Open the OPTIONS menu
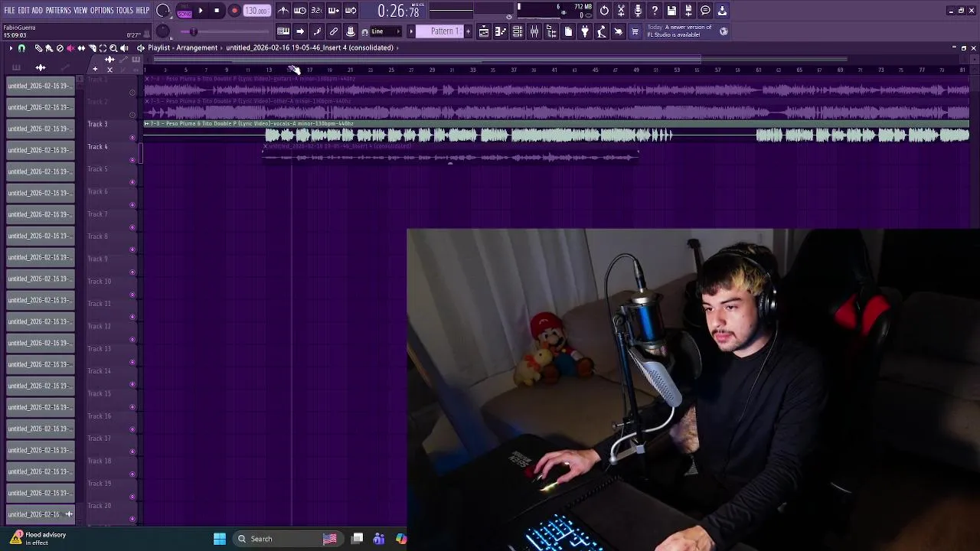This screenshot has width=980, height=551. tap(102, 11)
